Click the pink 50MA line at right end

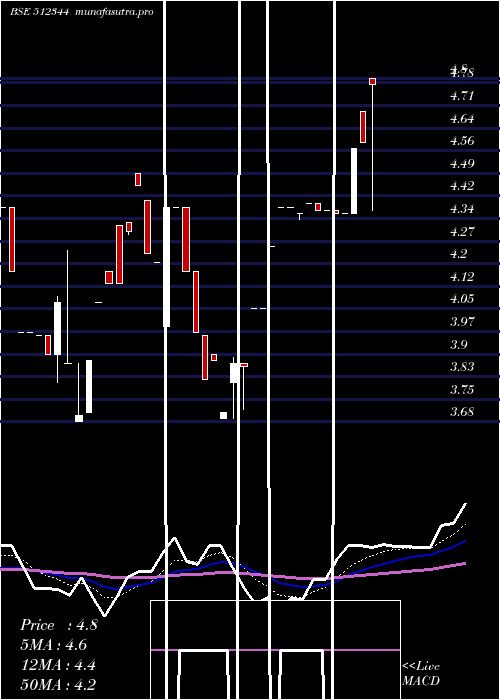pos(462,564)
